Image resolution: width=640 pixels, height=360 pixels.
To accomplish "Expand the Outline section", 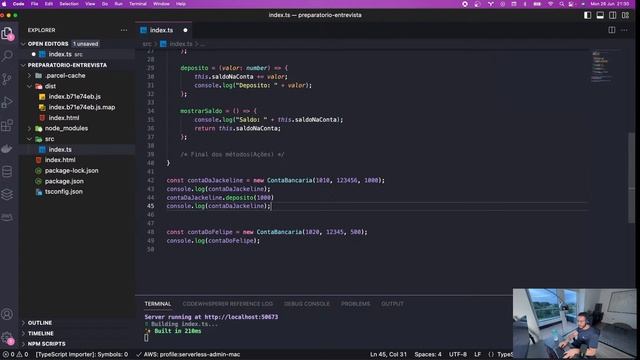I will point(40,323).
